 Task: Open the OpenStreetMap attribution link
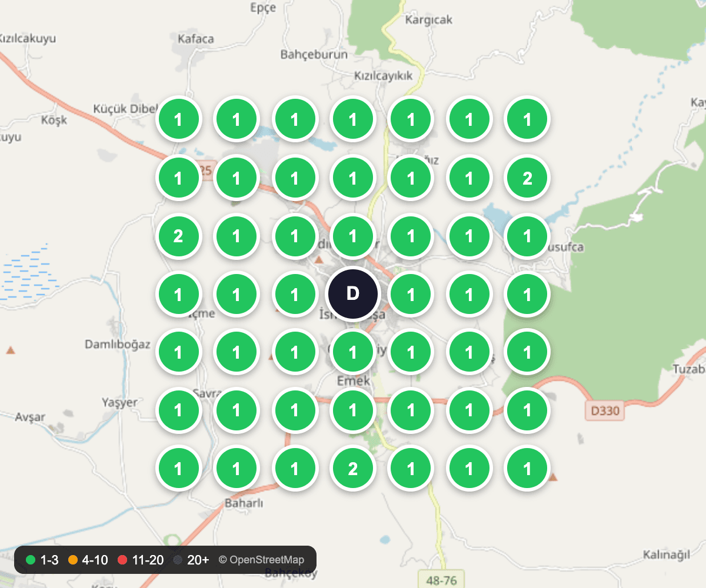[x=261, y=560]
